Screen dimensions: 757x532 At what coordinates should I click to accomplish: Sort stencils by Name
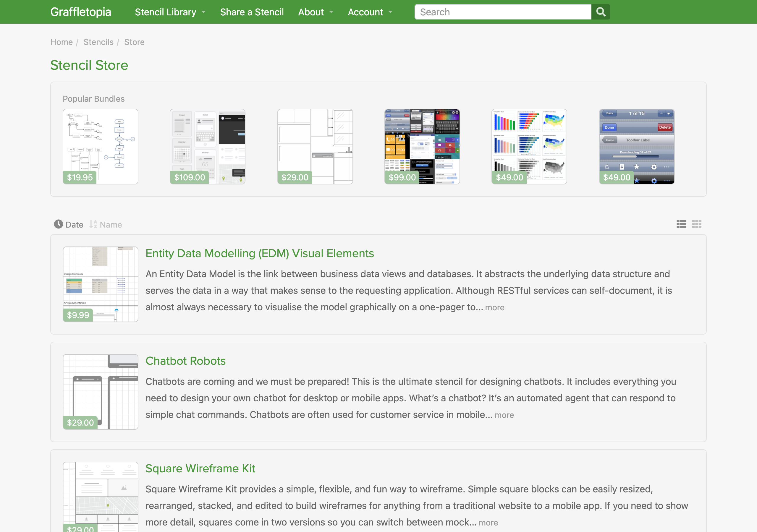pos(106,224)
